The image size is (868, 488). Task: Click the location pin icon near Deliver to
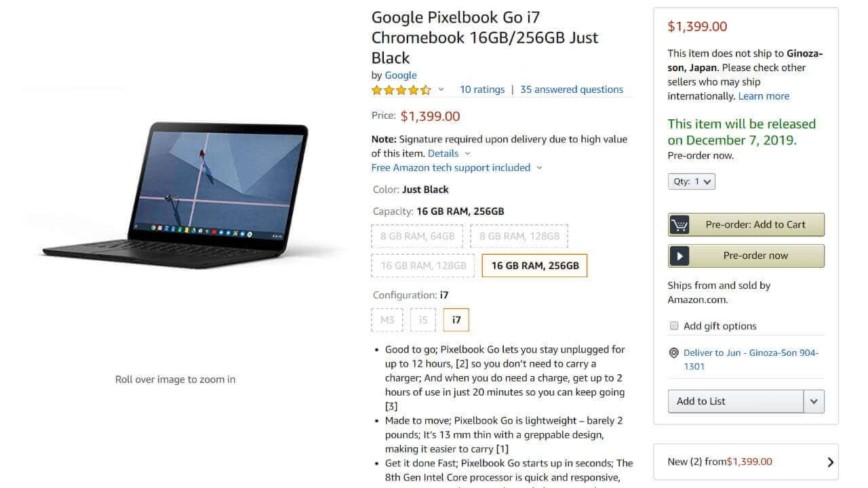coord(673,353)
